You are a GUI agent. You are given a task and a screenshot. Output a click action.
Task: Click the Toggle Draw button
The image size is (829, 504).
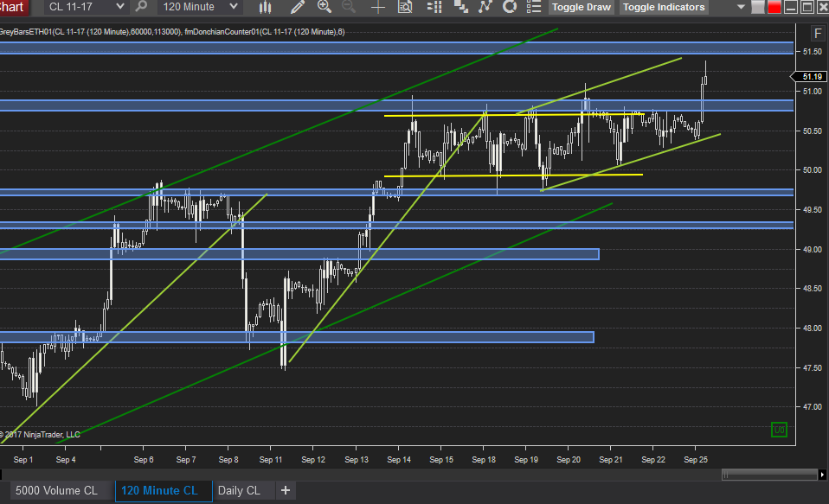581,7
